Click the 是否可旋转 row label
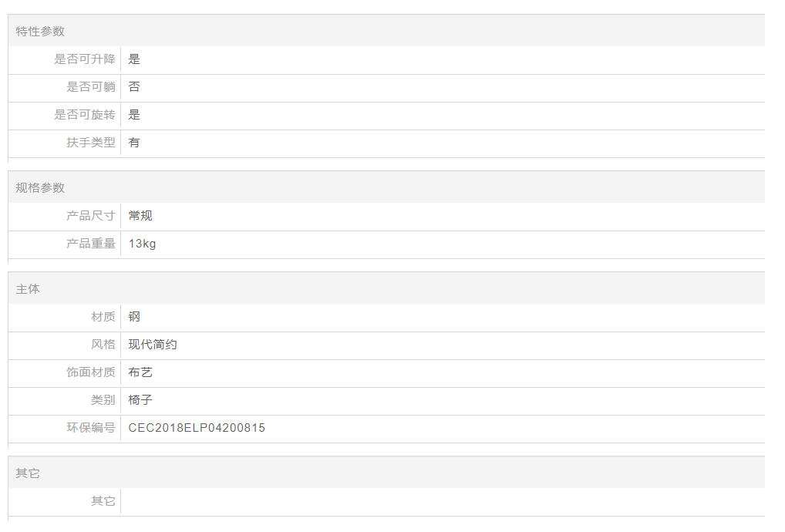The image size is (785, 532). coord(84,115)
